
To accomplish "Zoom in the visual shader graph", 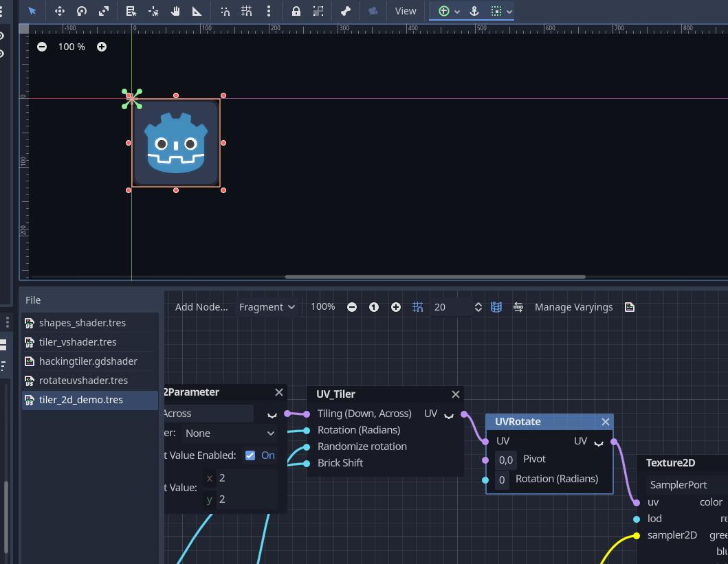I will click(395, 307).
